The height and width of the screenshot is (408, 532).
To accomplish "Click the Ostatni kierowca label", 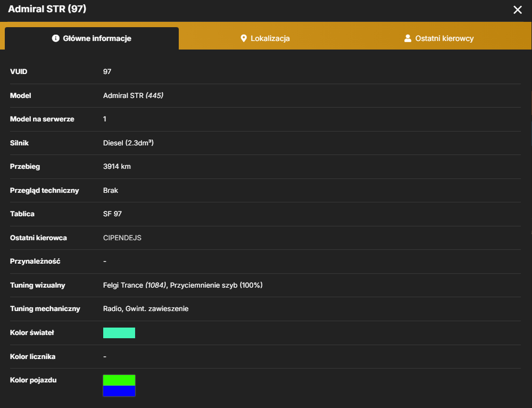I will (x=39, y=238).
